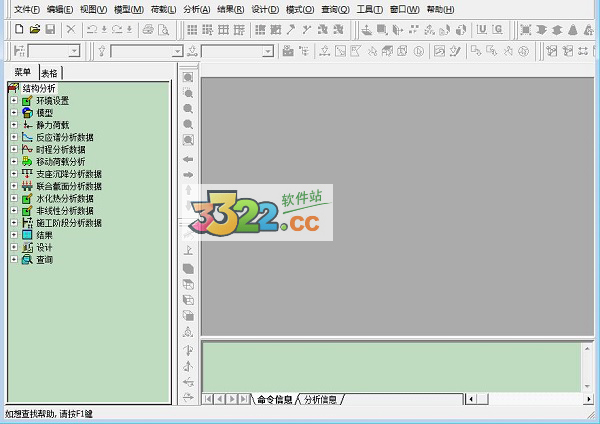The height and width of the screenshot is (424, 600).
Task: Open the first toolbar combo box
Action: (x=74, y=51)
